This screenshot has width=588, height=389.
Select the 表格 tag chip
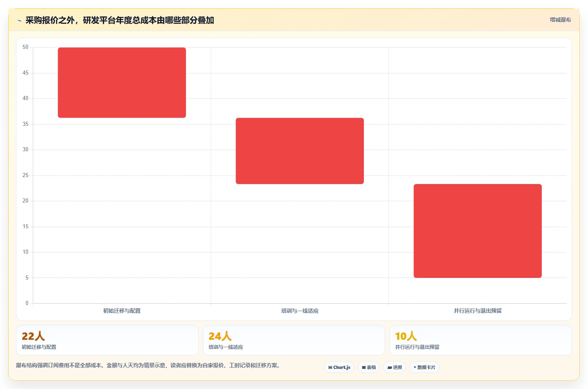tap(369, 367)
